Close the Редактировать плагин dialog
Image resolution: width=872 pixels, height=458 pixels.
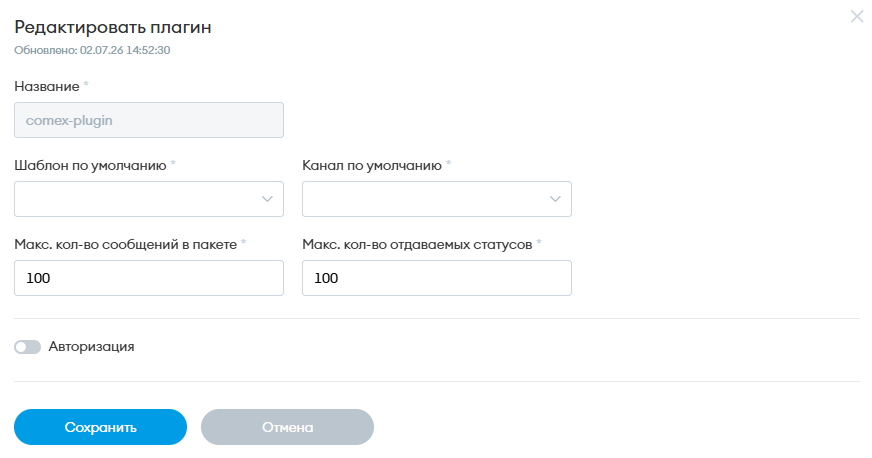tap(856, 16)
